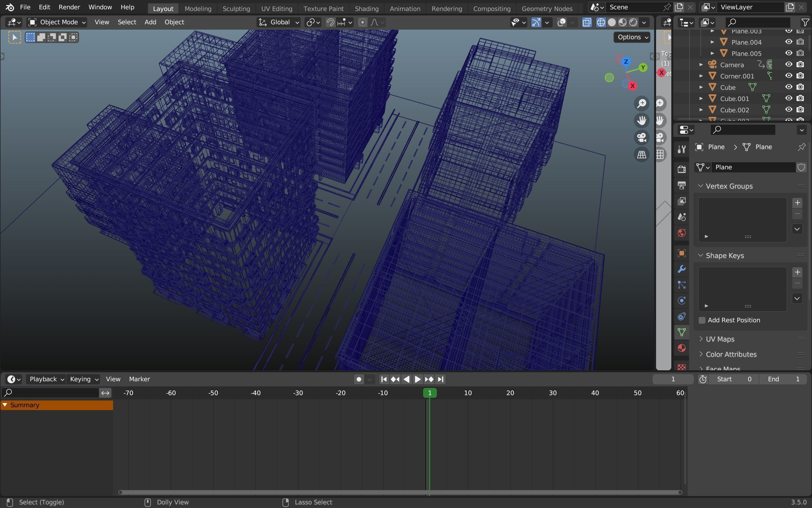Open the Output properties tab

click(x=681, y=185)
